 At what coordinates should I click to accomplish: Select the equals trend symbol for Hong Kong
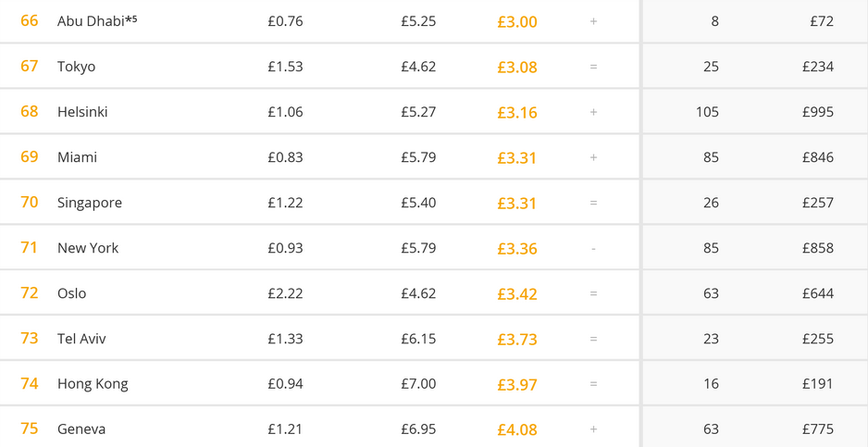593,384
